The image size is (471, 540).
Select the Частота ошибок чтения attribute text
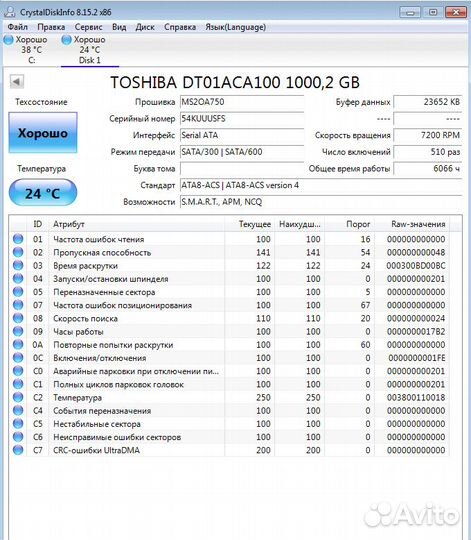(x=98, y=239)
